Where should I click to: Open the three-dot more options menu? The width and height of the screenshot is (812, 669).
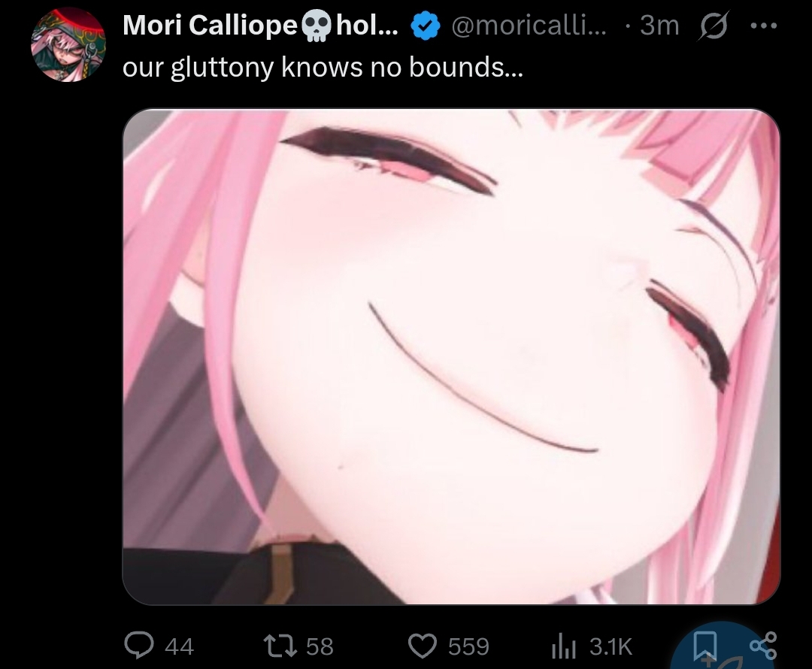click(762, 26)
